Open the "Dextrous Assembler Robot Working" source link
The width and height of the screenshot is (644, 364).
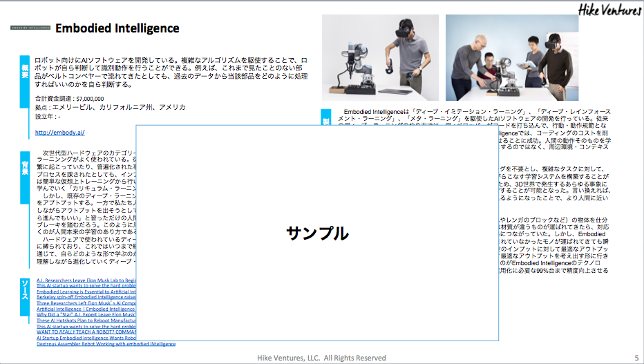[x=106, y=344]
